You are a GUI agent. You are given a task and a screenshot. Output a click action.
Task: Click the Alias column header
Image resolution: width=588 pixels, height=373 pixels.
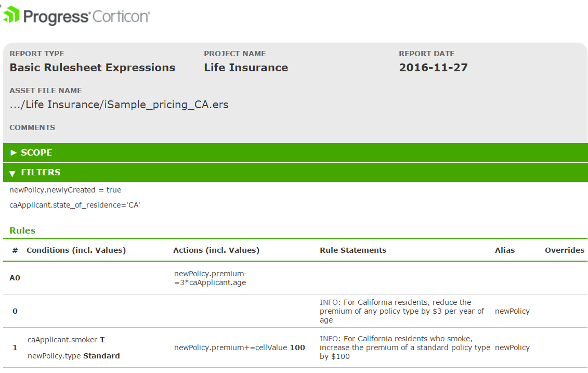[505, 250]
